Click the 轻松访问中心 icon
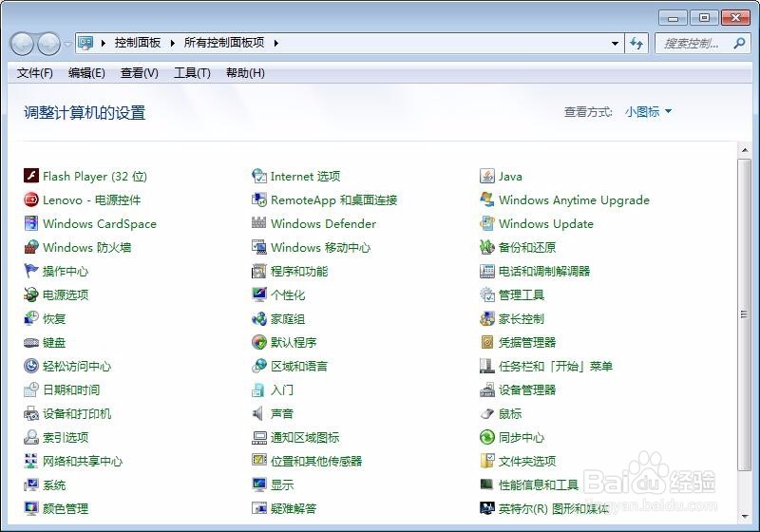The image size is (760, 532). (31, 366)
